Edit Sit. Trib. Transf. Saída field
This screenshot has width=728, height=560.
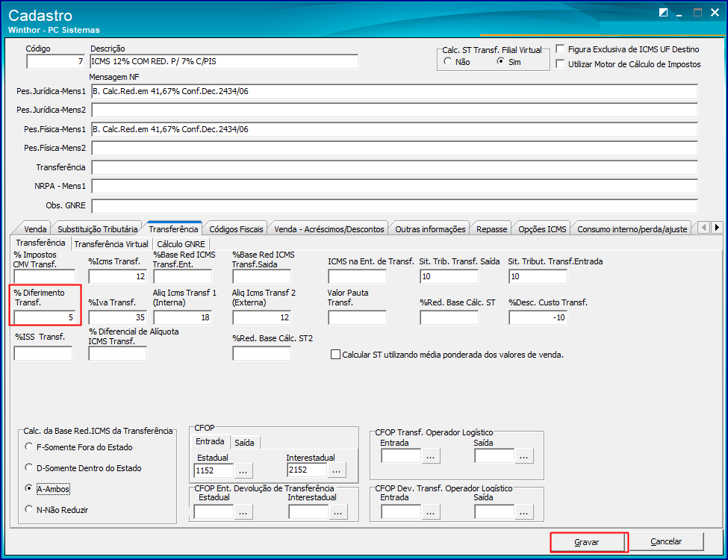pos(449,276)
